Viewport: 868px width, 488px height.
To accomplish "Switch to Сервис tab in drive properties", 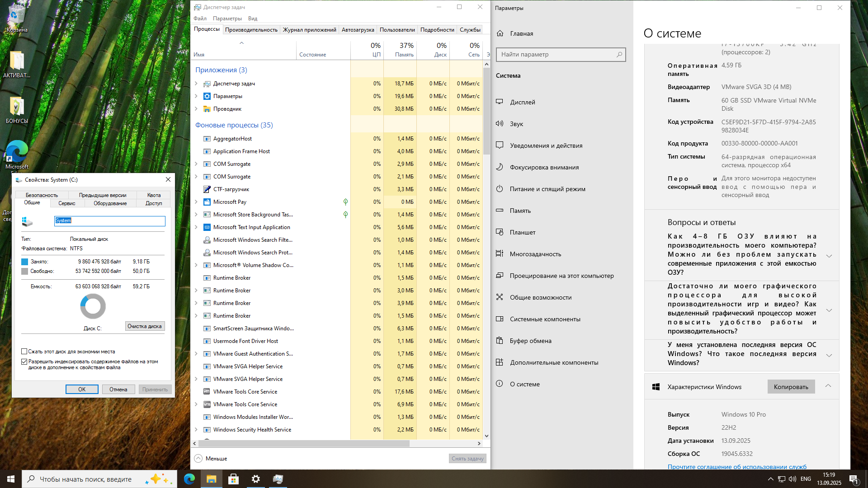I will point(67,203).
